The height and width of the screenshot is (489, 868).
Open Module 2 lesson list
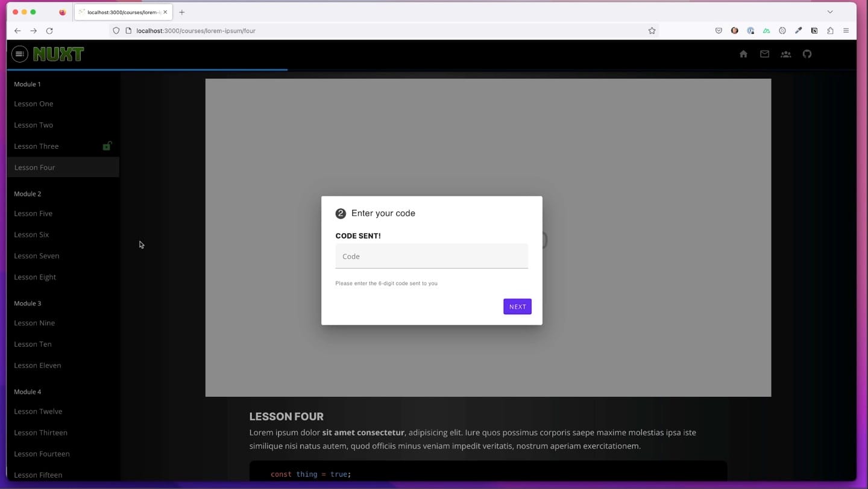click(28, 193)
